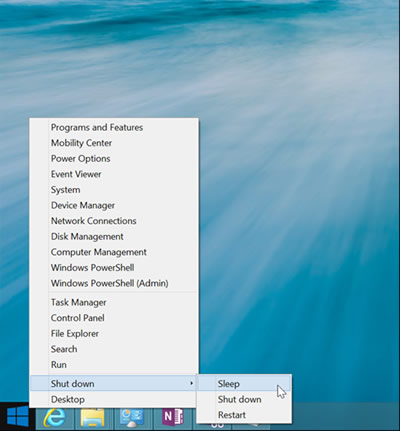This screenshot has width=400, height=435.
Task: Choose Restart in the submenu
Action: [244, 415]
